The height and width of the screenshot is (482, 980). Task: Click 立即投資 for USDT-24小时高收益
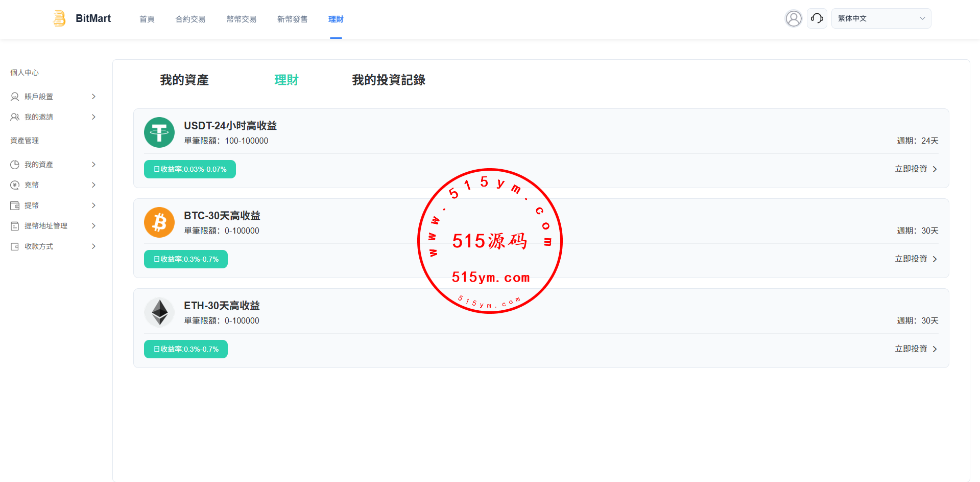[916, 169]
